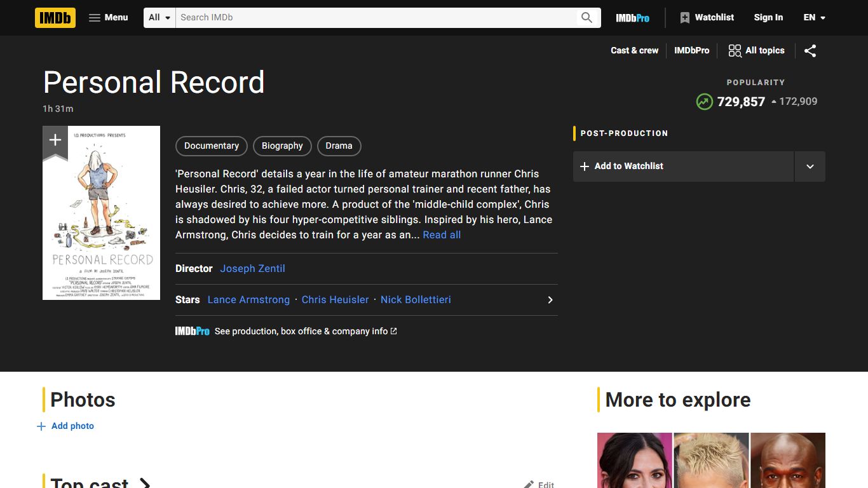Click the green popularity trend icon
Image resolution: width=868 pixels, height=488 pixels.
tap(704, 102)
